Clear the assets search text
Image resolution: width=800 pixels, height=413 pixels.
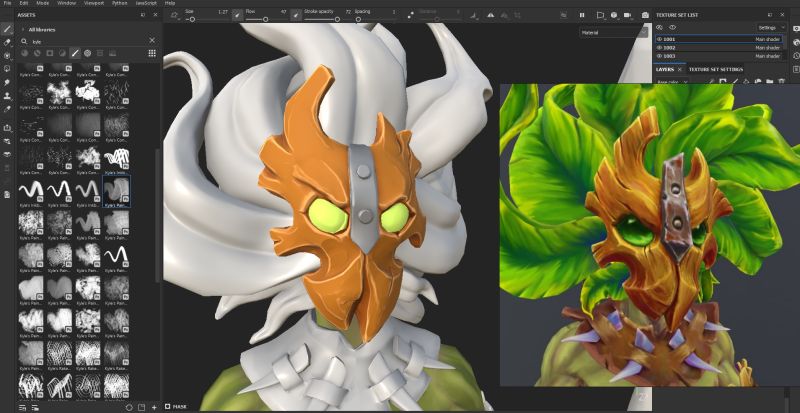152,40
